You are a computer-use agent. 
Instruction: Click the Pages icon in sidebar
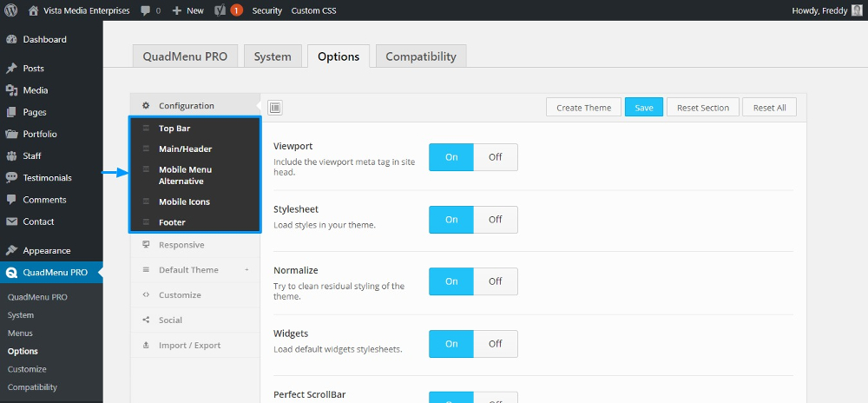coord(11,112)
